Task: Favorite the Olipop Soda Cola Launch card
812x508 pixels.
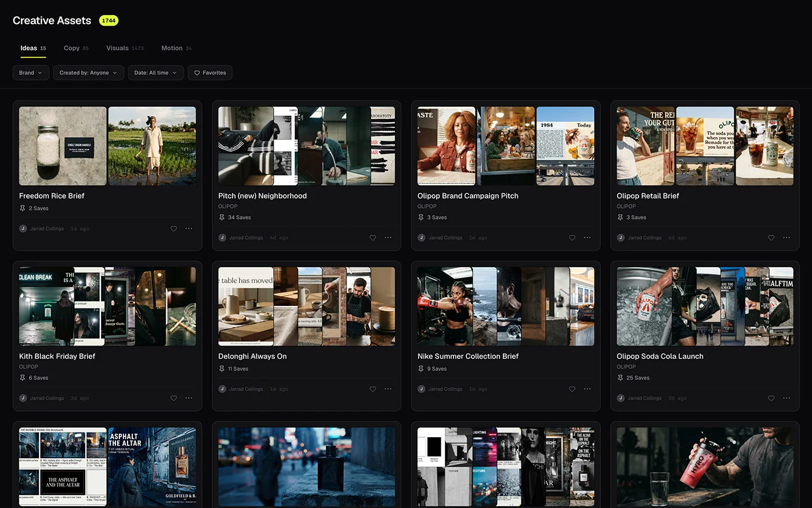Action: pyautogui.click(x=771, y=398)
